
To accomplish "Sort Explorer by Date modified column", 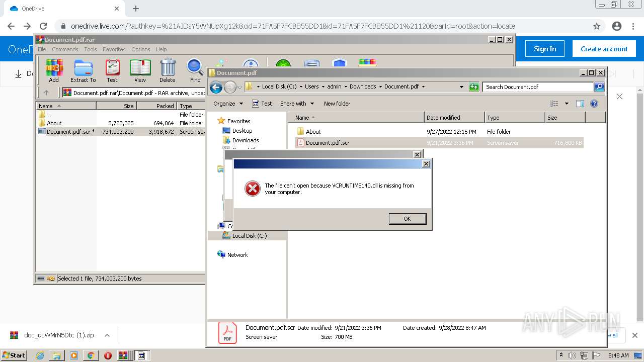I will (454, 118).
